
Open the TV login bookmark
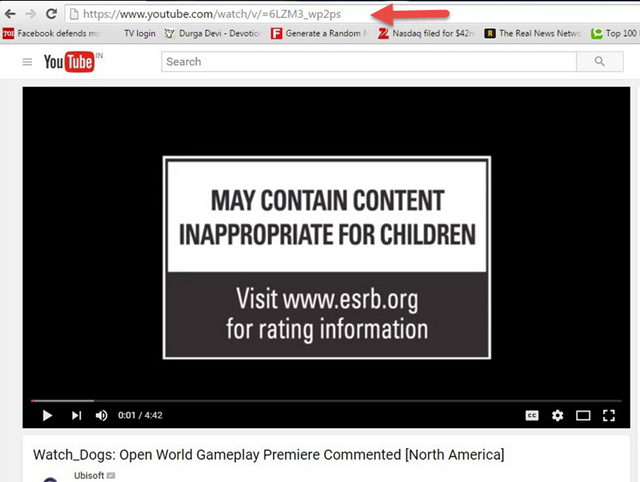click(140, 33)
